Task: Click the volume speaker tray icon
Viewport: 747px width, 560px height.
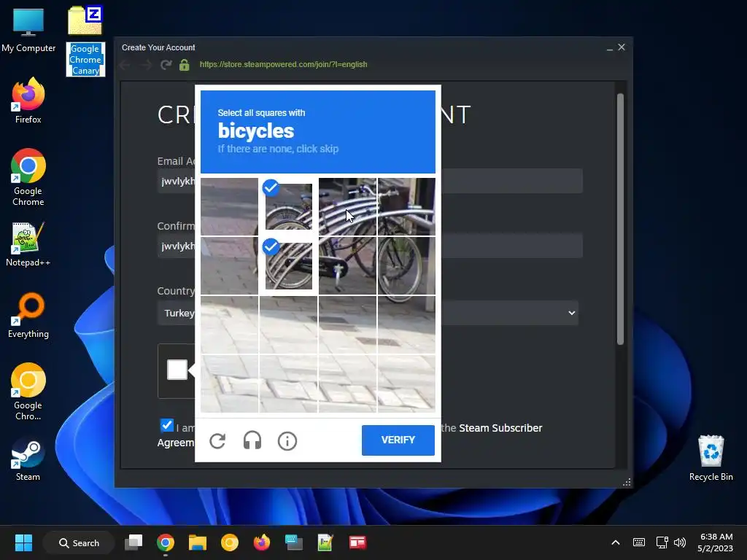Action: click(x=680, y=542)
